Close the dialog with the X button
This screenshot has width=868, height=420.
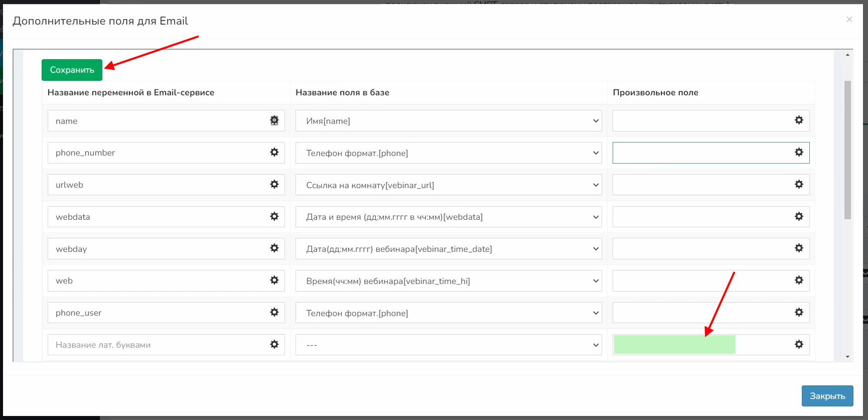pyautogui.click(x=849, y=20)
